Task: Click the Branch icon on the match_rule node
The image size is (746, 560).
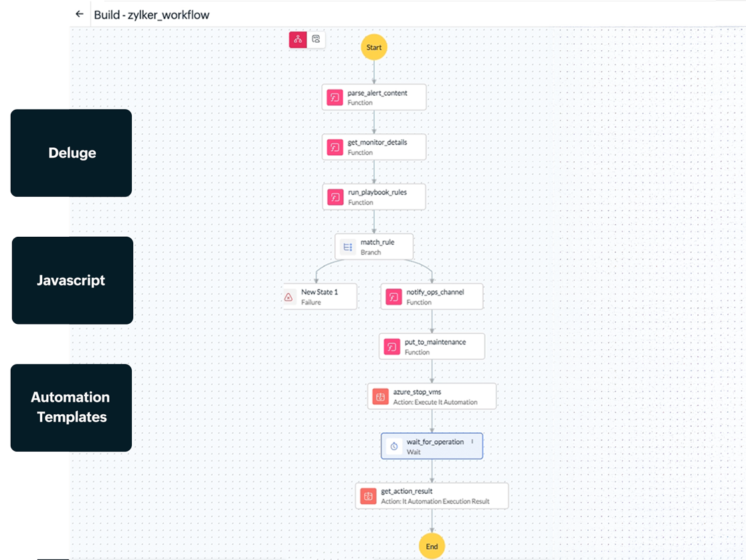Action: coord(347,246)
